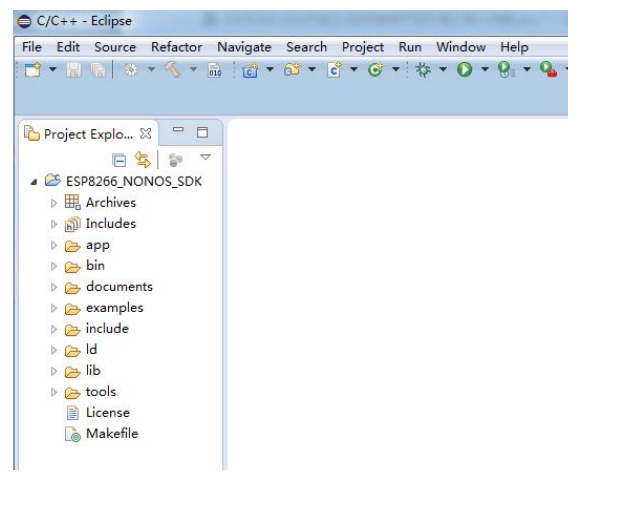Expand the Includes node
This screenshot has width=643, height=522.
click(54, 224)
